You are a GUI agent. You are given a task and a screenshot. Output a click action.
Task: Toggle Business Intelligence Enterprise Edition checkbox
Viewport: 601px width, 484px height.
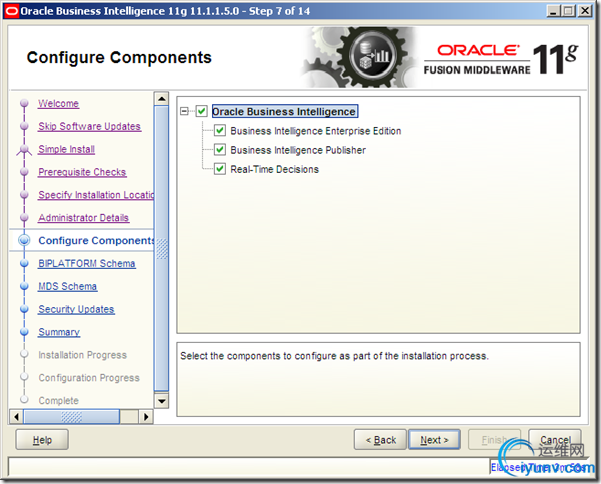[220, 130]
